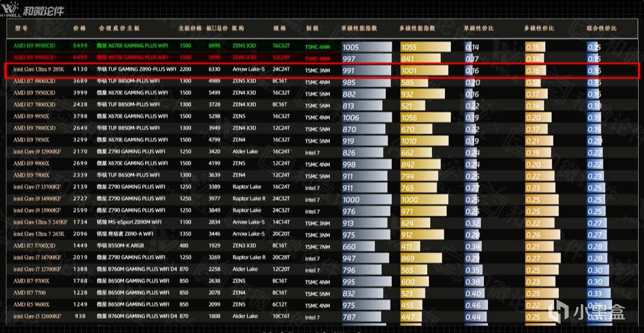Viewport: 644px width, 333px height.
Task: Click the 0.33 overall value ratio
Action: point(599,293)
